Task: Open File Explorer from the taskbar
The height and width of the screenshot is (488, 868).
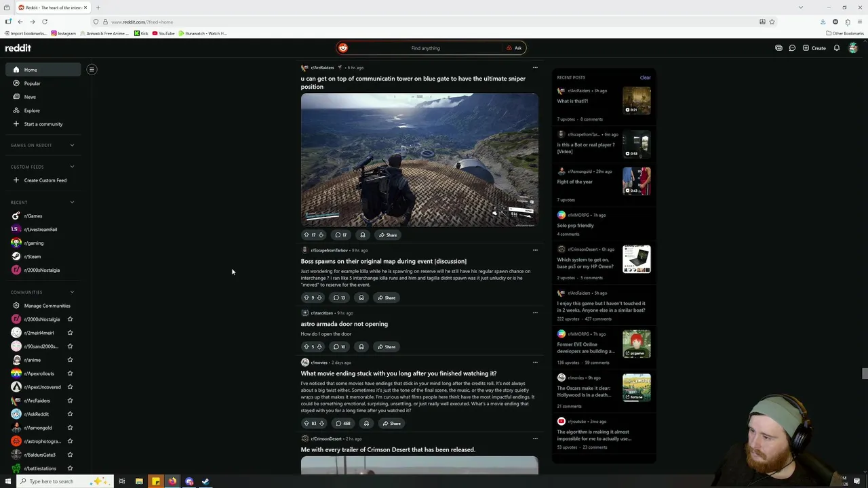Action: pos(139,481)
